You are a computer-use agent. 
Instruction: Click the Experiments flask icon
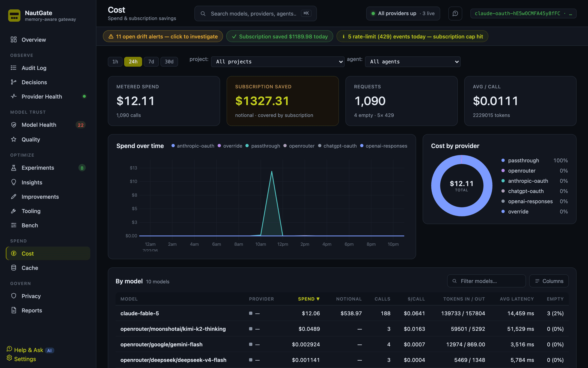coord(14,168)
